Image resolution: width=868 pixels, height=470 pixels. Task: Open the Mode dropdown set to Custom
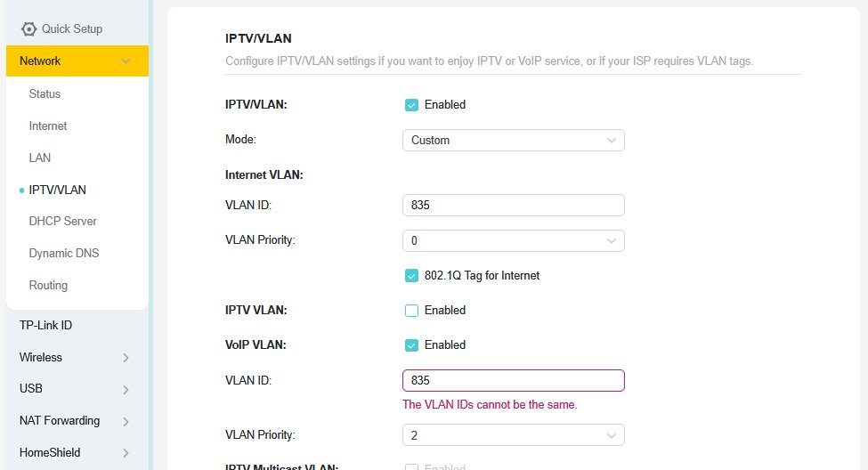pos(513,140)
